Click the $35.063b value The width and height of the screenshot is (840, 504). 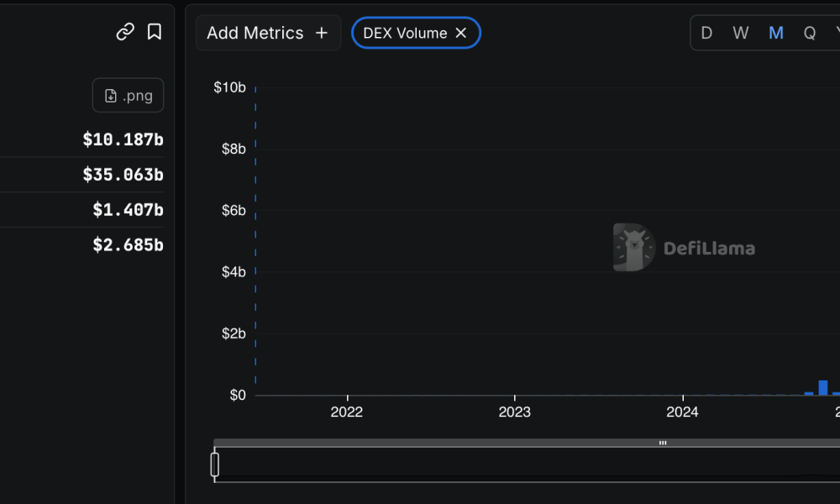click(x=123, y=175)
